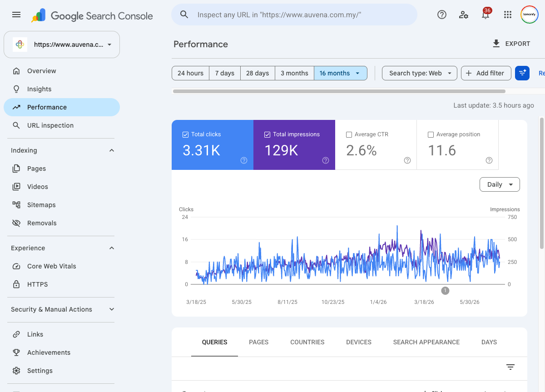Open the Help question mark icon

442,15
